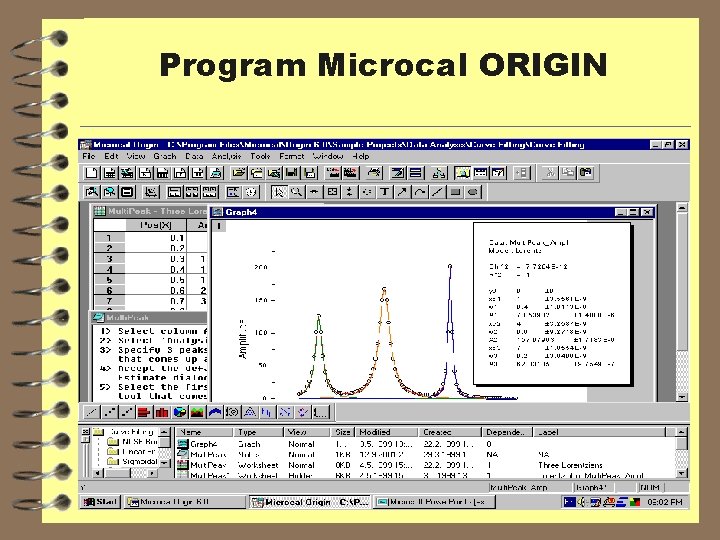
Task: Select the Data Selector tool
Action: point(349,192)
